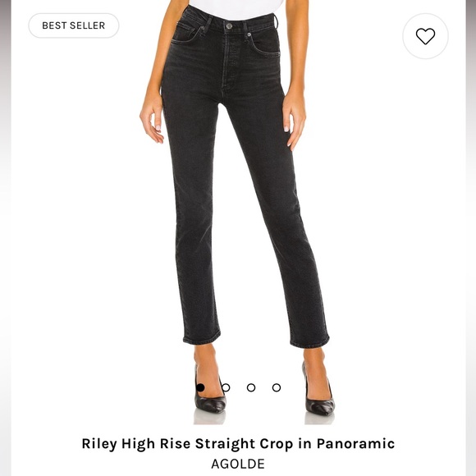Open the AGOLDE brand link

coord(238,464)
